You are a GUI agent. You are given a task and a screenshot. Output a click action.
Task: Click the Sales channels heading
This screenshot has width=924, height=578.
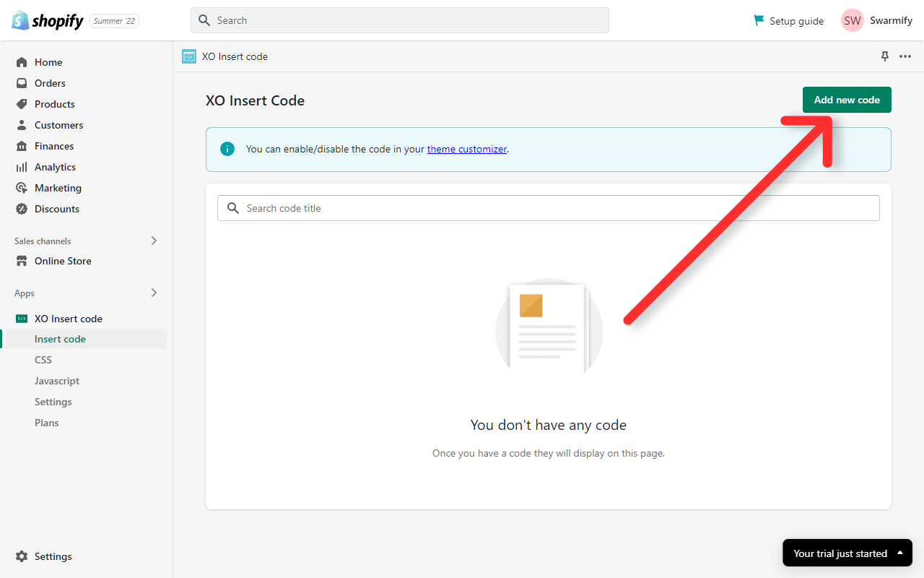(x=43, y=241)
